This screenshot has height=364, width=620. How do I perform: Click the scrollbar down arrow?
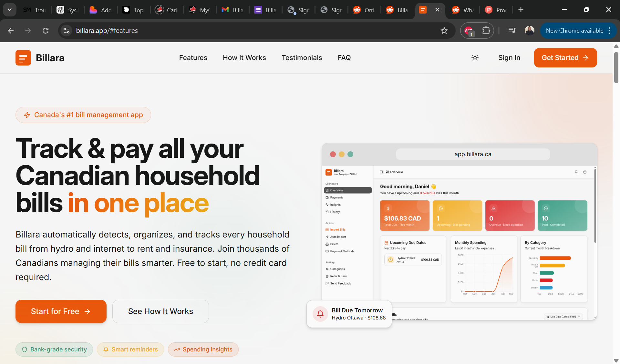[x=616, y=361]
